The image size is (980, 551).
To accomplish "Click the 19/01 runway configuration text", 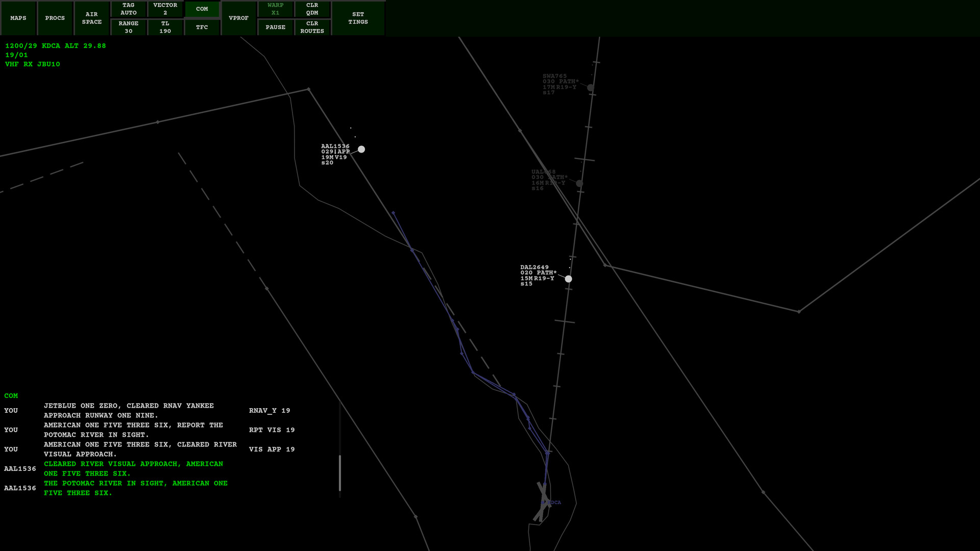I will pos(16,55).
